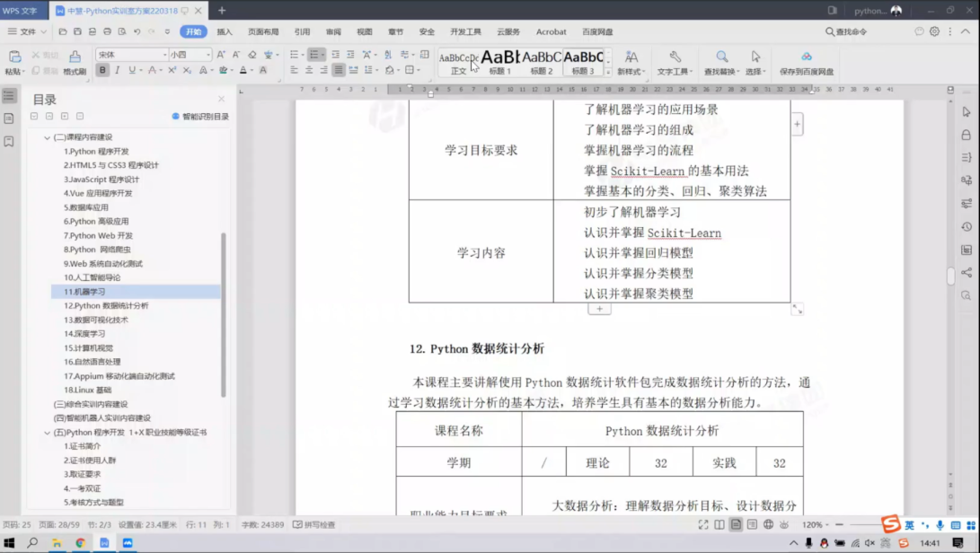Apply the 标题 2 heading style
This screenshot has height=553, width=980.
pos(542,62)
